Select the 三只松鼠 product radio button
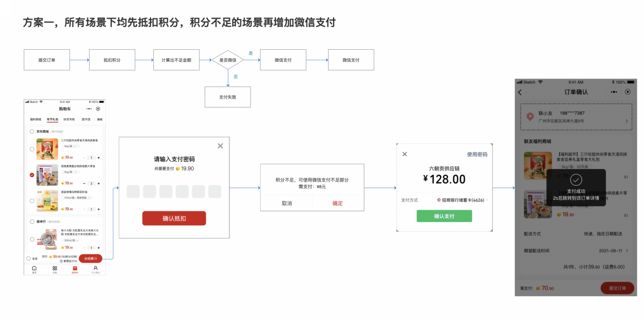 [32, 149]
